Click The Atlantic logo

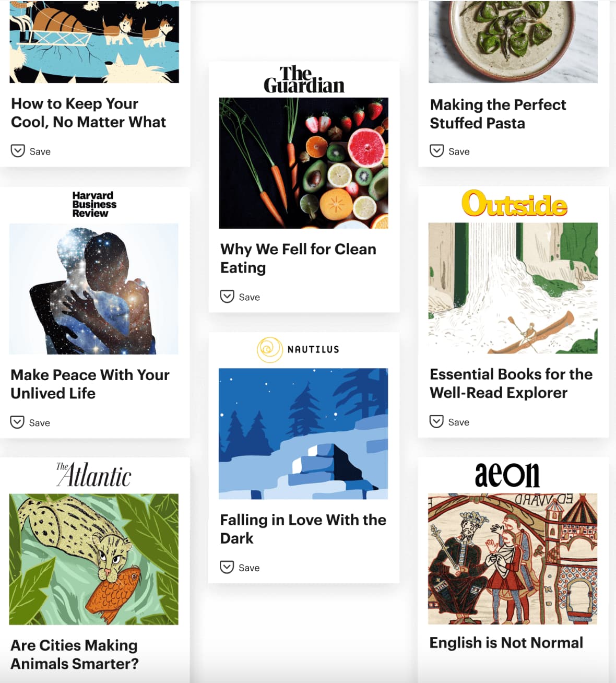94,475
